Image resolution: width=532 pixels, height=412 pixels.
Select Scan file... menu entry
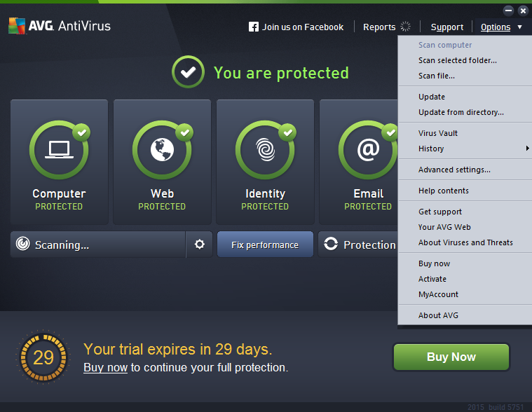[x=465, y=76]
